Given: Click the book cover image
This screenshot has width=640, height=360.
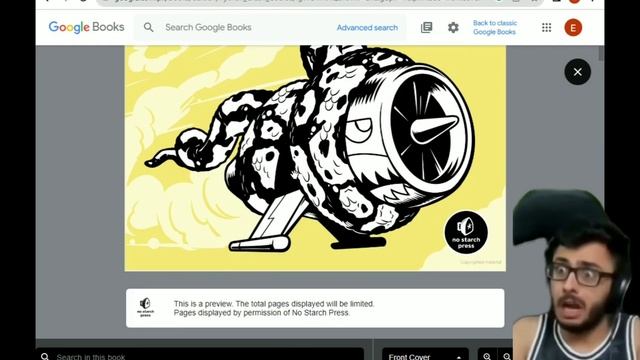Looking at the screenshot, I should [x=315, y=158].
